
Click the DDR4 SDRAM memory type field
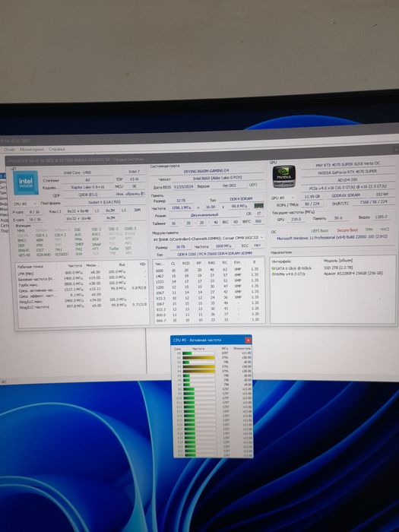241,199
